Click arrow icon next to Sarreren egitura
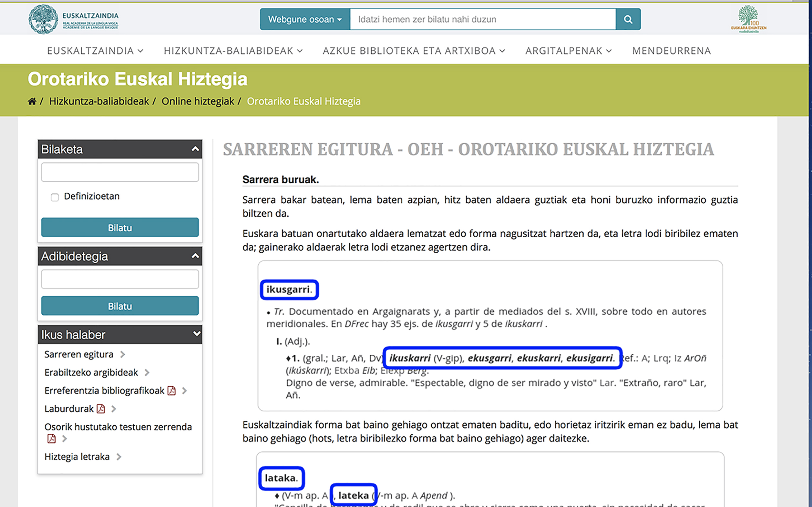Screen dimensions: 812x507 click(x=123, y=354)
